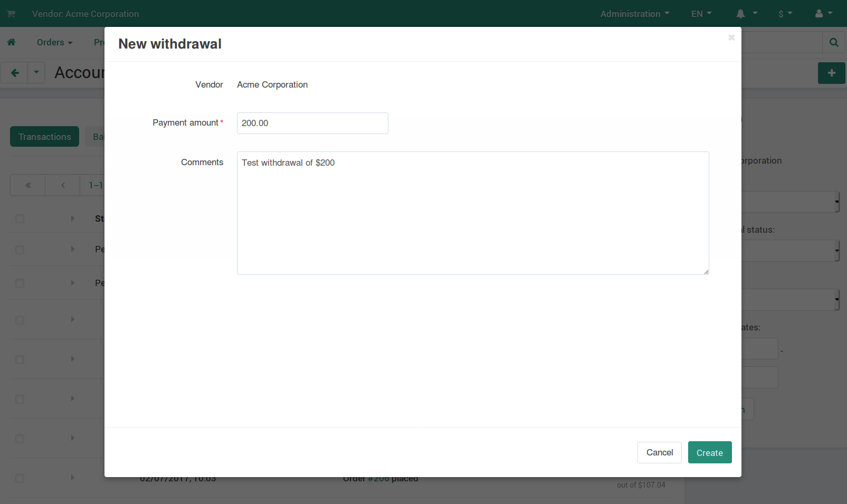Check the second transaction row checkbox
Screen dimensions: 847x504
coord(20,283)
